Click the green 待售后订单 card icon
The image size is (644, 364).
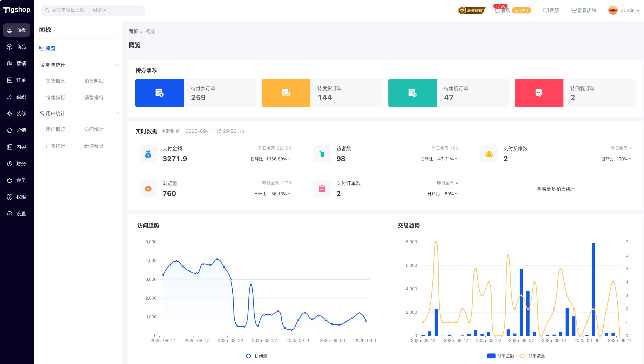(413, 93)
